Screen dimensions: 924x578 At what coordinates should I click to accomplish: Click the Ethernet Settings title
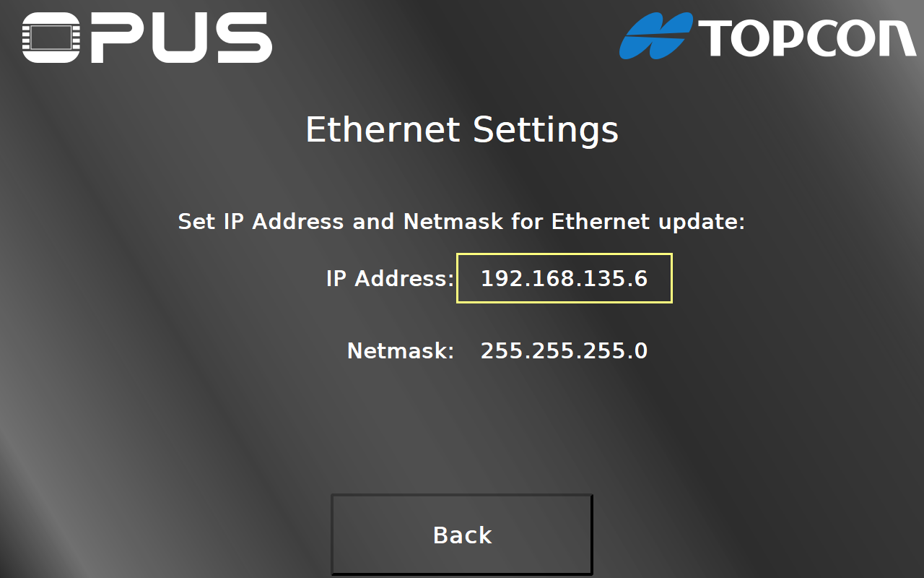click(x=462, y=131)
